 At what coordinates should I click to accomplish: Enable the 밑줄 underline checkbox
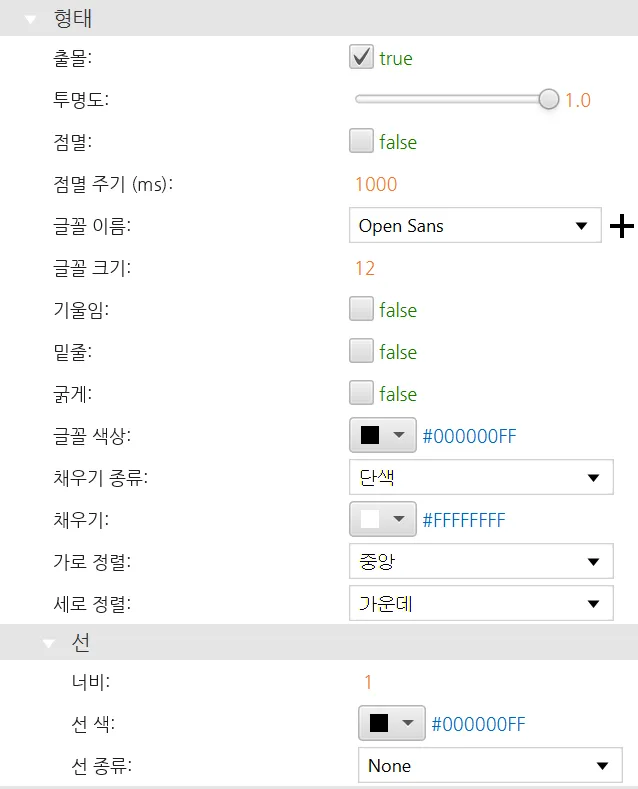[x=361, y=352]
